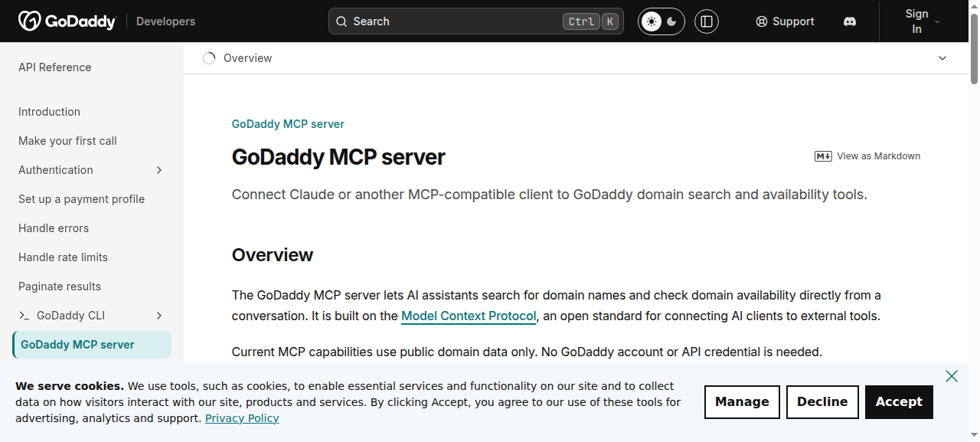This screenshot has height=442, width=980.
Task: Open the Support link
Action: pos(785,21)
